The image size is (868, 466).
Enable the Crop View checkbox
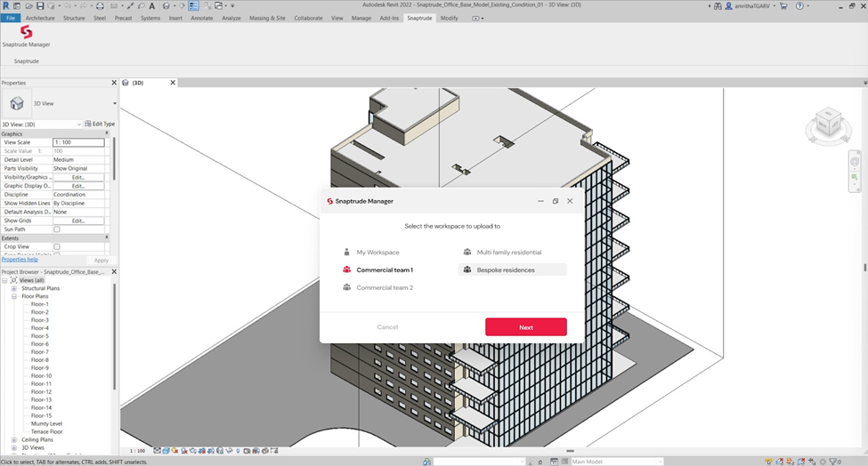coord(57,246)
